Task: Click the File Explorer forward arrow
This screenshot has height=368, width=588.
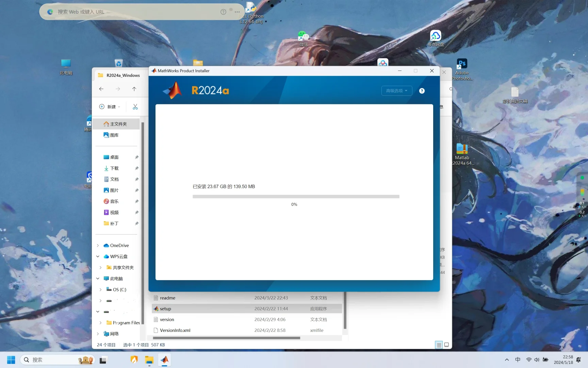Action: pos(118,89)
